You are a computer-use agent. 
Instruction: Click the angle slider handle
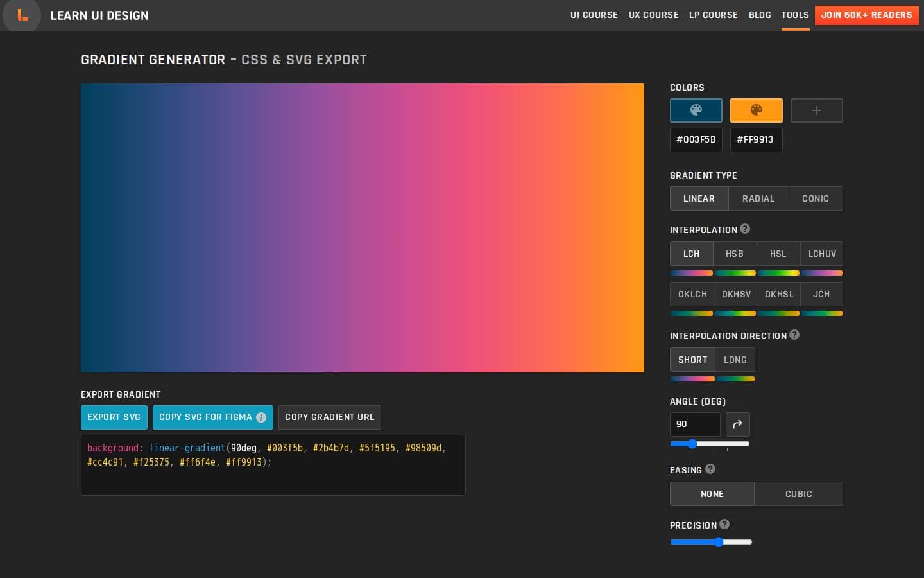point(692,444)
